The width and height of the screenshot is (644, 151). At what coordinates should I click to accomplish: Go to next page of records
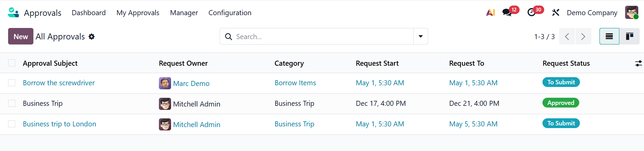583,36
